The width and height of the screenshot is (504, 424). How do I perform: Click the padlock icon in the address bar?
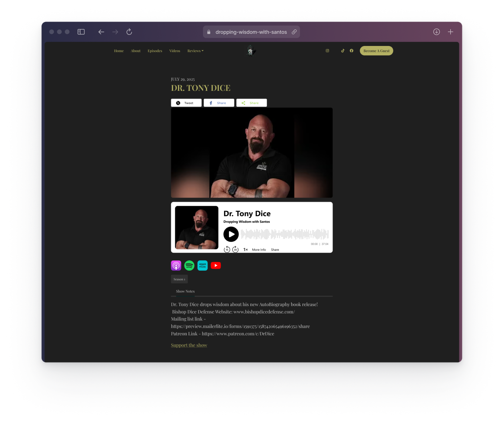209,32
